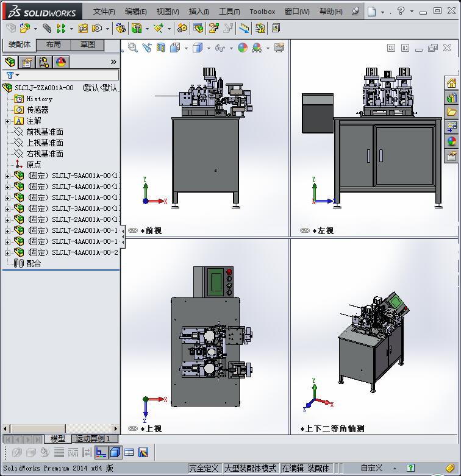Open the FeatureManager design tree tab
This screenshot has width=461, height=476.
click(x=10, y=62)
